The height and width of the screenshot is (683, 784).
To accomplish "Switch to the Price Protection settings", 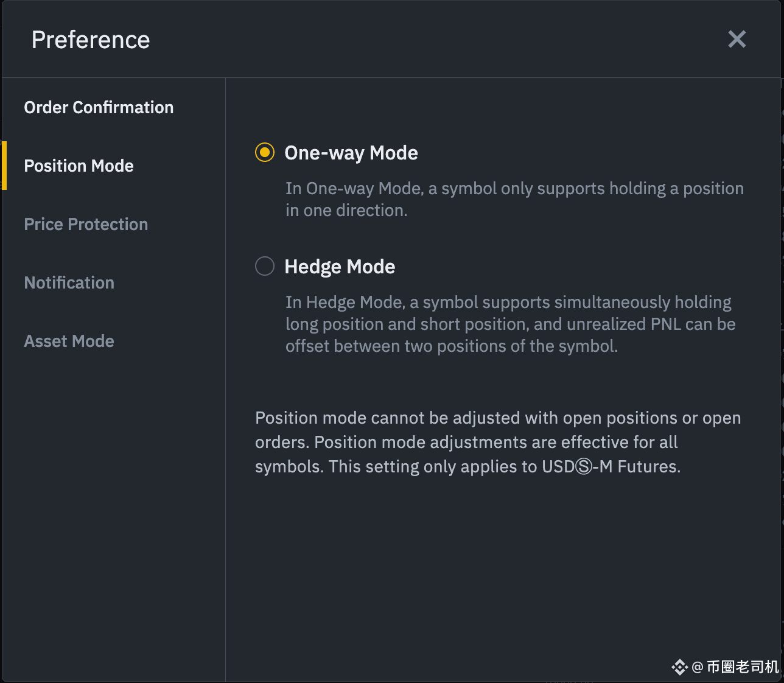I will [x=86, y=224].
